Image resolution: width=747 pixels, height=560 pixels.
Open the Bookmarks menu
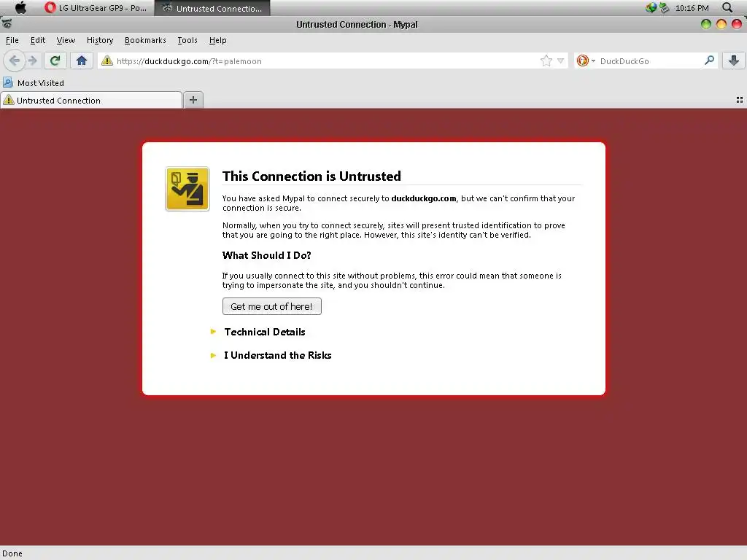point(145,41)
